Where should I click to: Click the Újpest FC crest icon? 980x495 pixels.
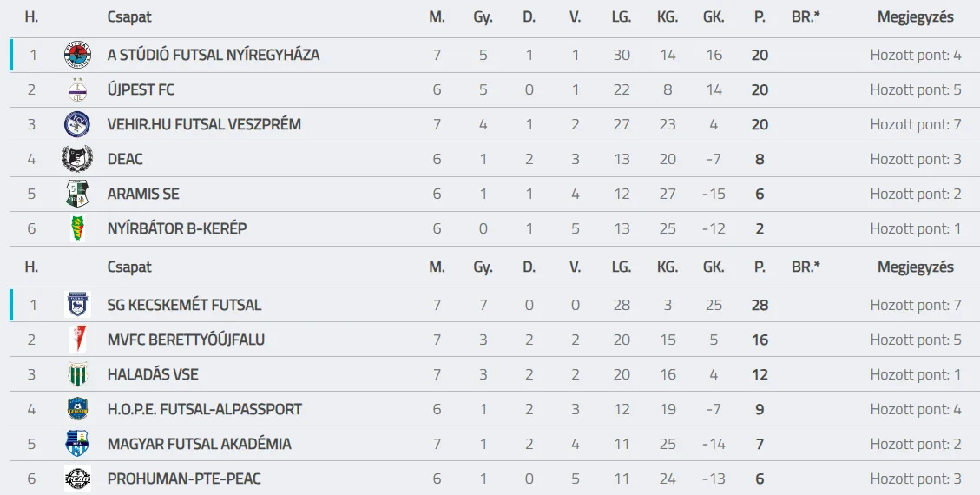[77, 90]
